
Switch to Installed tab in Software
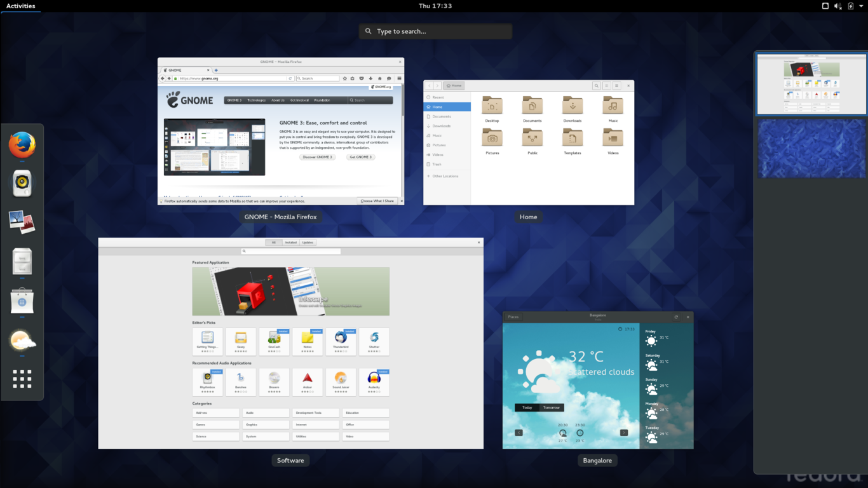[291, 242]
